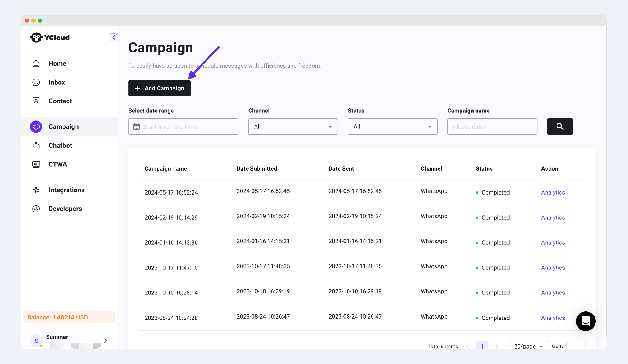The width and height of the screenshot is (628, 364).
Task: Click the YCloud monkey logo
Action: (36, 37)
